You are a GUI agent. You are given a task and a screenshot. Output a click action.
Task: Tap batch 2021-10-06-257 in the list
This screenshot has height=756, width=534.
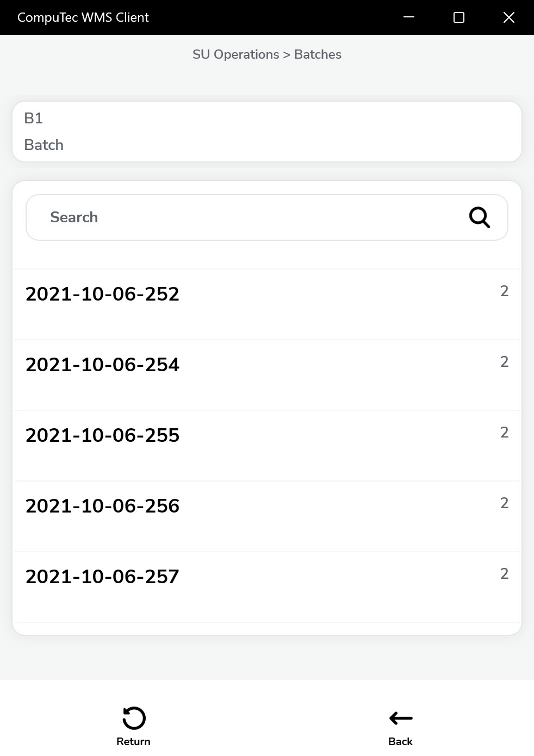coord(102,577)
